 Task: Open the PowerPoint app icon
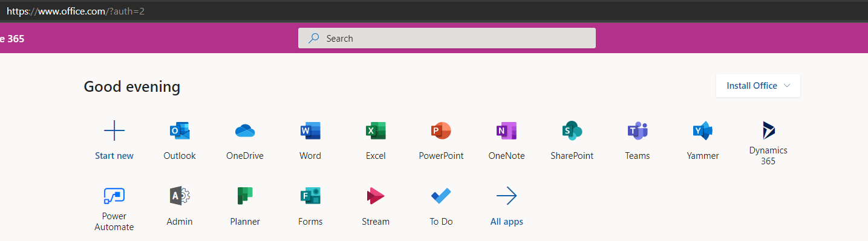click(441, 130)
